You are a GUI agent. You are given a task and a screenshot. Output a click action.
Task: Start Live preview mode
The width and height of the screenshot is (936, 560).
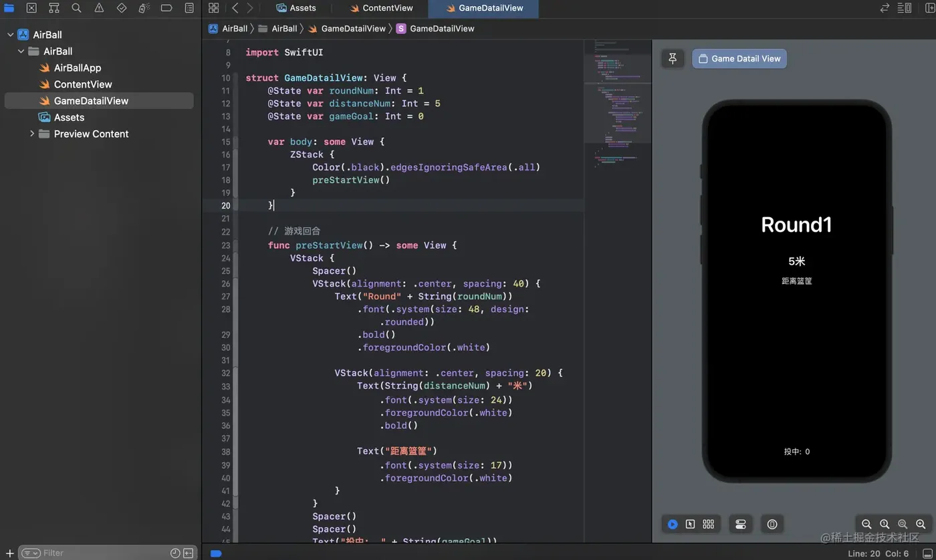pyautogui.click(x=673, y=525)
